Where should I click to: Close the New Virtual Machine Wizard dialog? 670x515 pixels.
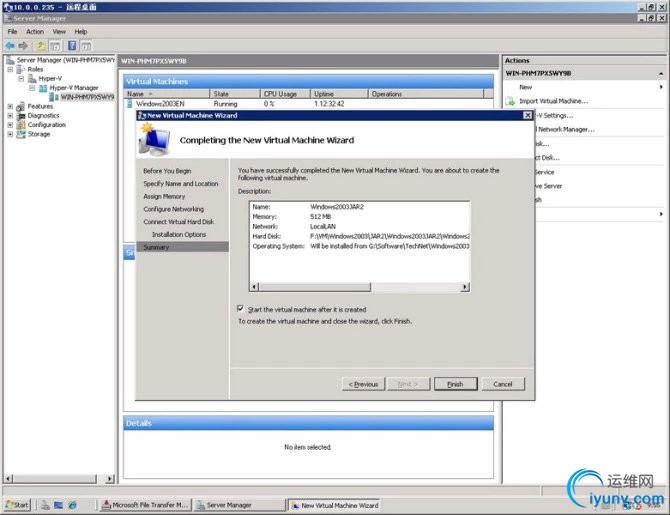[x=528, y=115]
